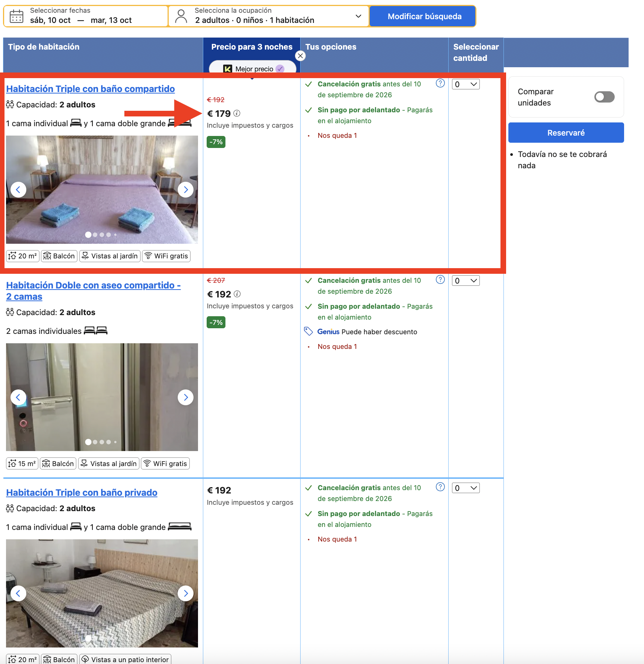This screenshot has width=644, height=664.
Task: Open quantity dropdown for shared-bath triple room
Action: (466, 84)
